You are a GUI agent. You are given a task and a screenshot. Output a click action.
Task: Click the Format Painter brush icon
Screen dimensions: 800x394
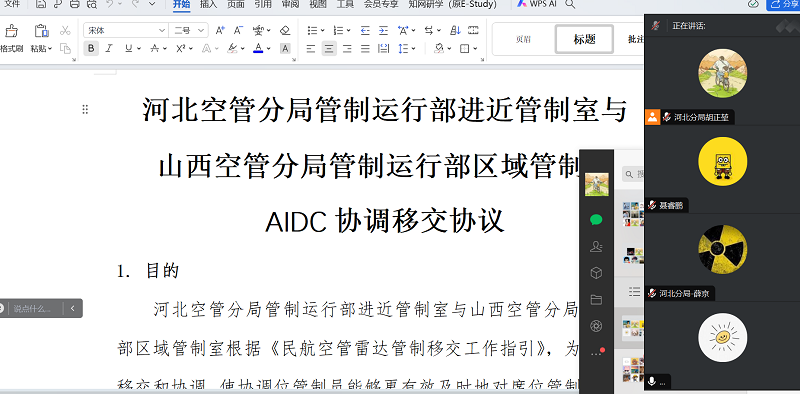tap(11, 31)
